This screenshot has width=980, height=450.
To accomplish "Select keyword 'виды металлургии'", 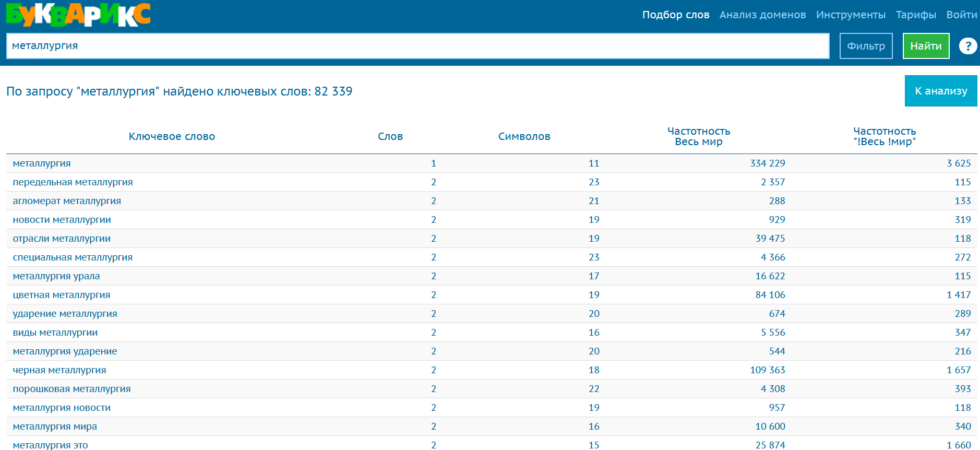I will (55, 333).
